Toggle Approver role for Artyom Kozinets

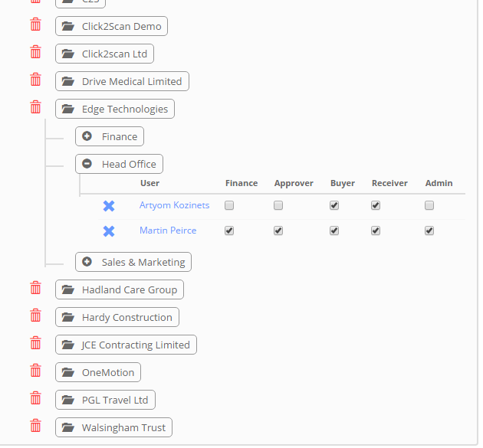(278, 205)
